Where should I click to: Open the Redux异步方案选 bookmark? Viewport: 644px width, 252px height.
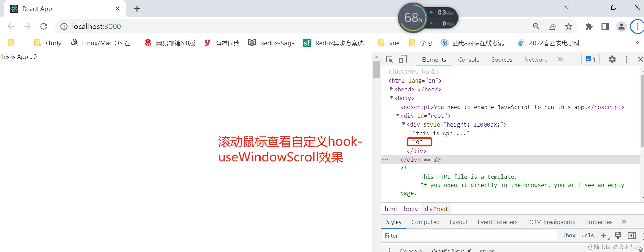coord(336,43)
